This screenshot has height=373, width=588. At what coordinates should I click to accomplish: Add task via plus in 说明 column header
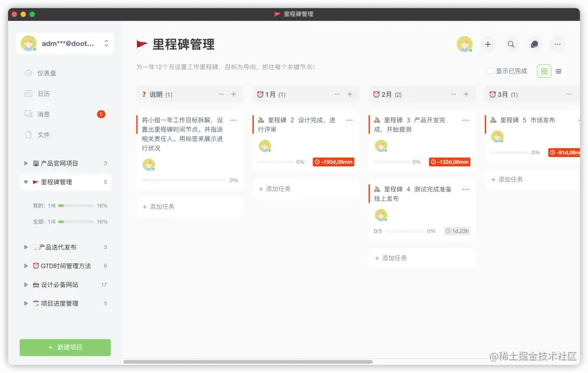point(234,95)
